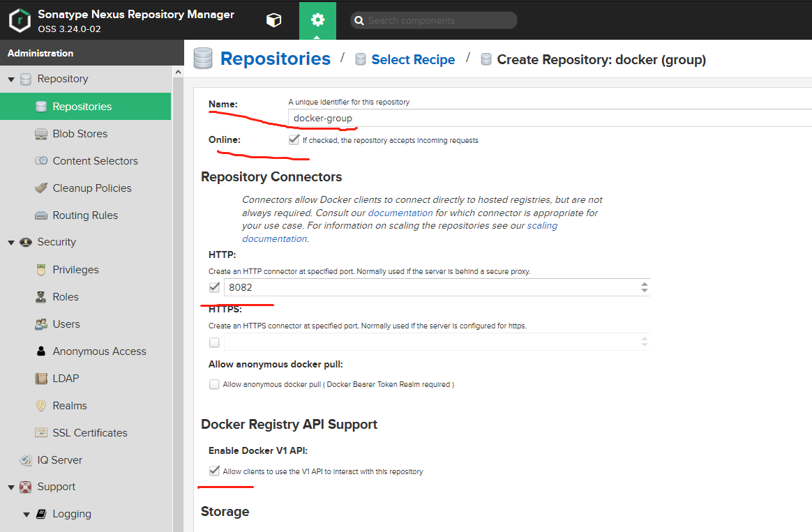Open the scaling documentation link
The height and width of the screenshot is (532, 812).
tap(542, 226)
